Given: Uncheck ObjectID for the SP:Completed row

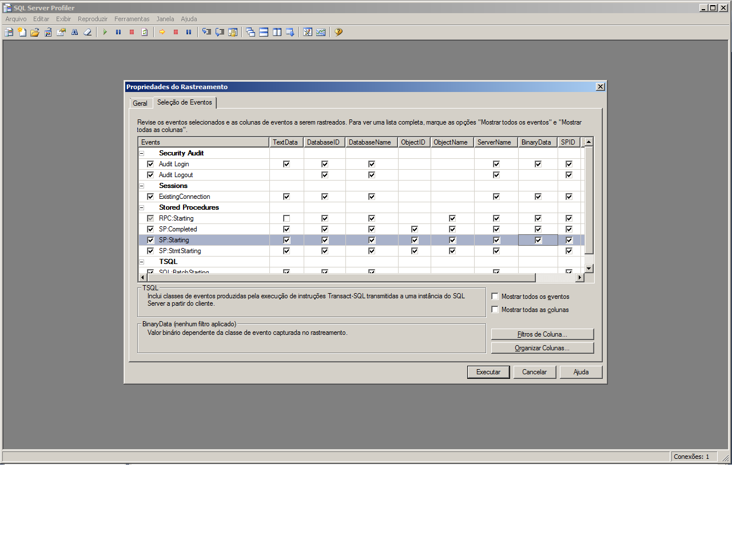Looking at the screenshot, I should tap(415, 229).
